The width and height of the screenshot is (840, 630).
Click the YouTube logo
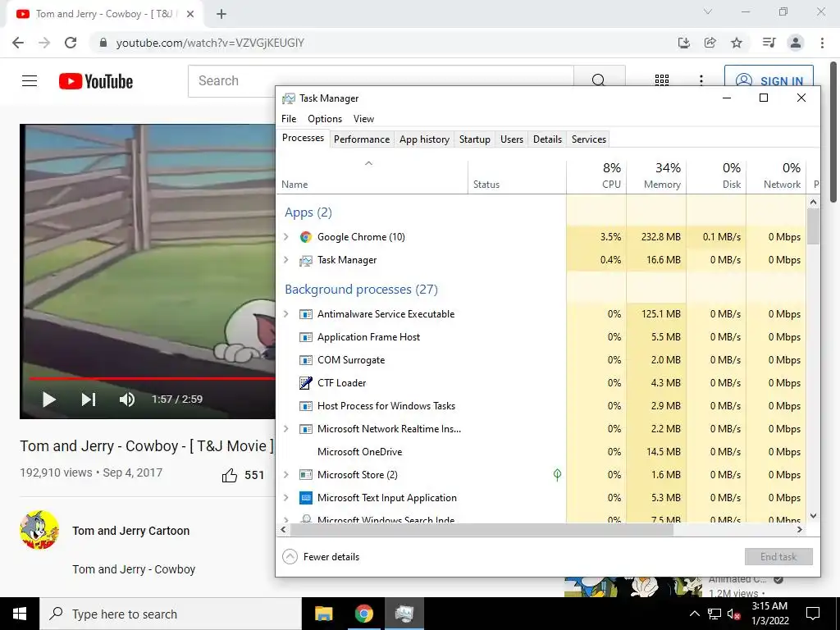coord(96,81)
